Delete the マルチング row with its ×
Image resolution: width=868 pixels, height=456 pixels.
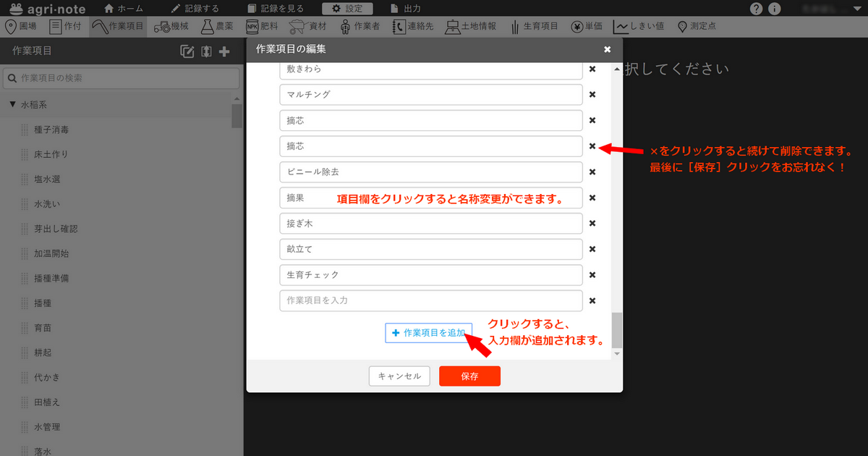pos(592,95)
